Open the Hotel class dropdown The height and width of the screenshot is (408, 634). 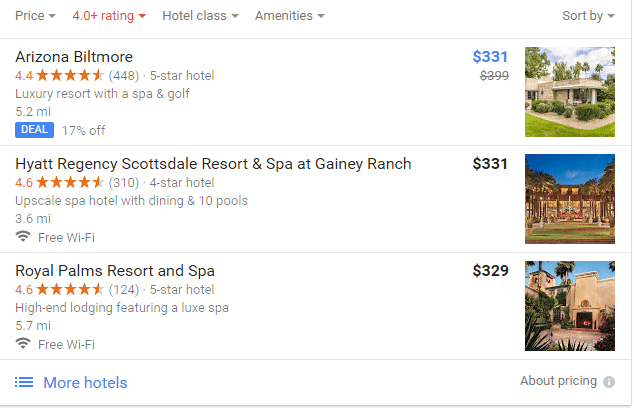click(x=200, y=16)
